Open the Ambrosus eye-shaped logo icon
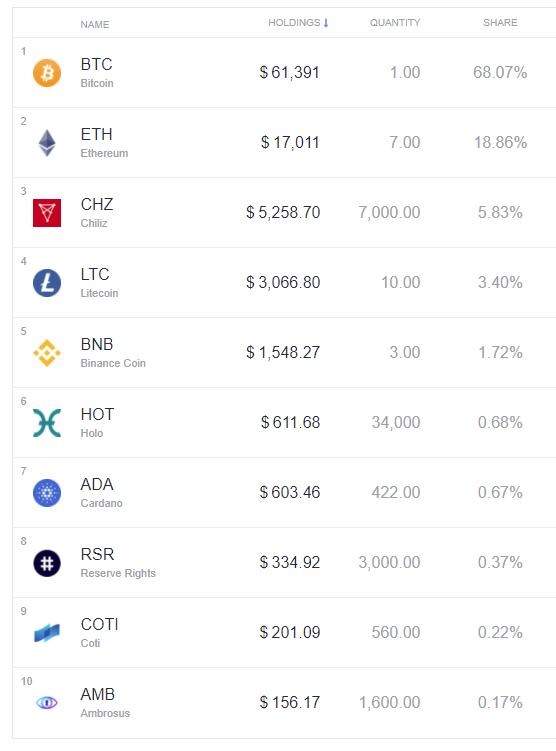This screenshot has height=751, width=556. (x=47, y=703)
